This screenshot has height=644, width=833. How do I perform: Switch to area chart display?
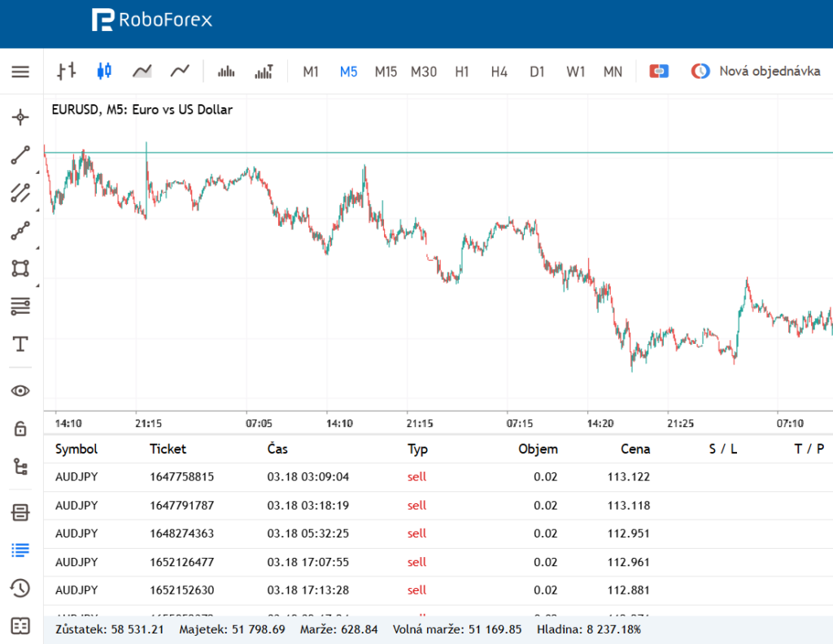(x=142, y=72)
